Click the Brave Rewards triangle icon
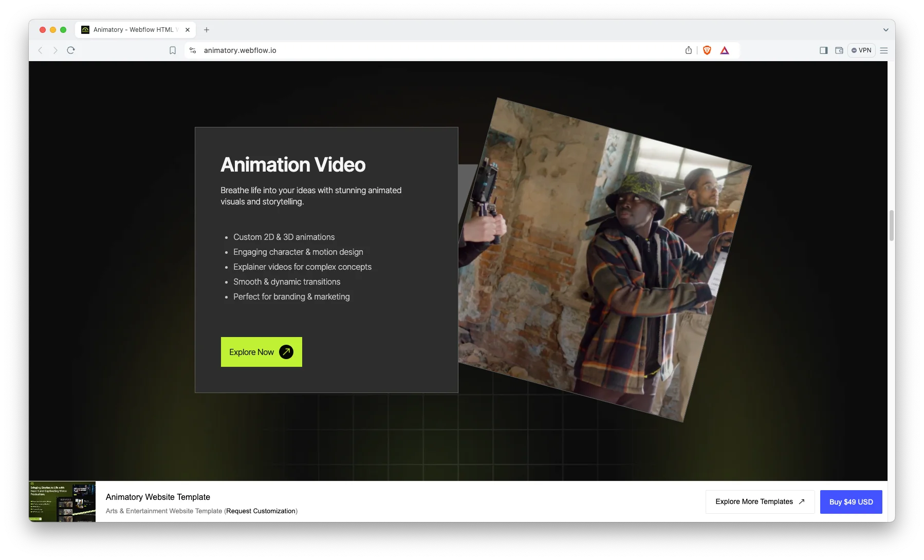The image size is (924, 560). tap(725, 50)
